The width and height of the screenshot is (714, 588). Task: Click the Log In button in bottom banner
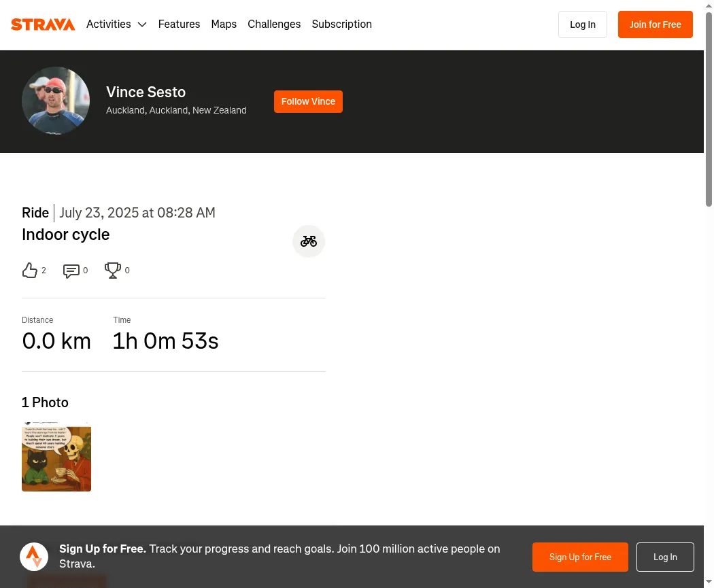(665, 557)
